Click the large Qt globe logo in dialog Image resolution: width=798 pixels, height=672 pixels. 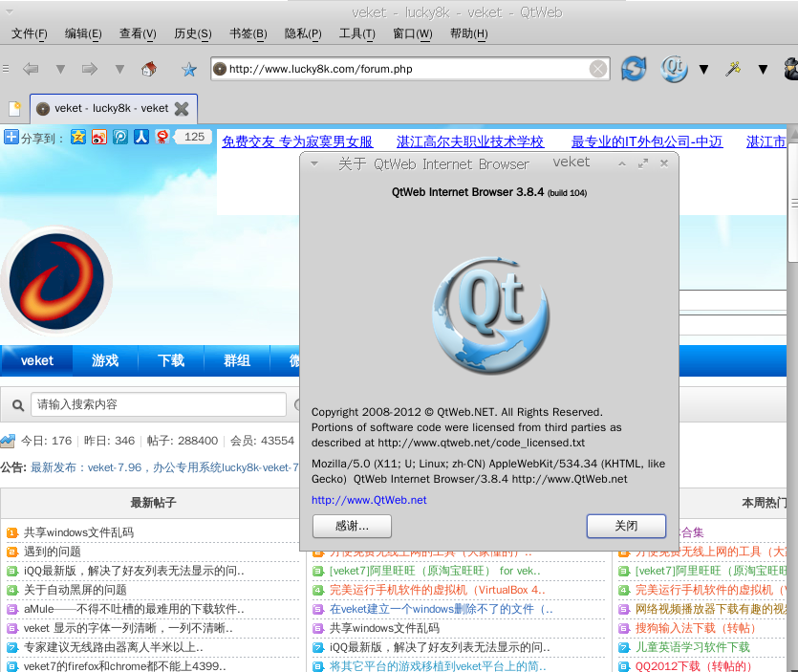(x=490, y=315)
